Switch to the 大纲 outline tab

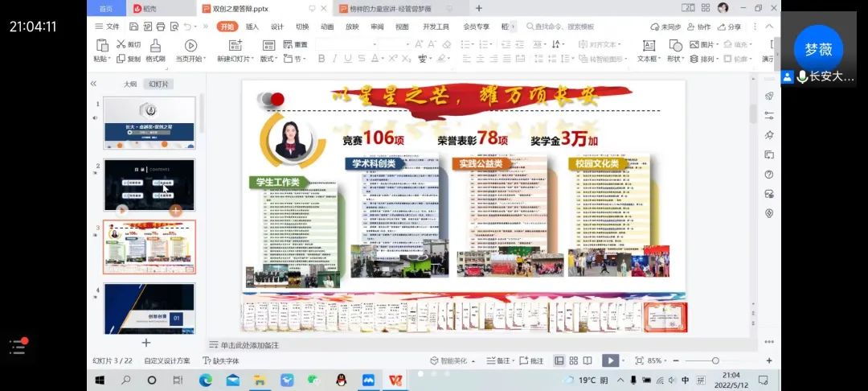[x=130, y=84]
